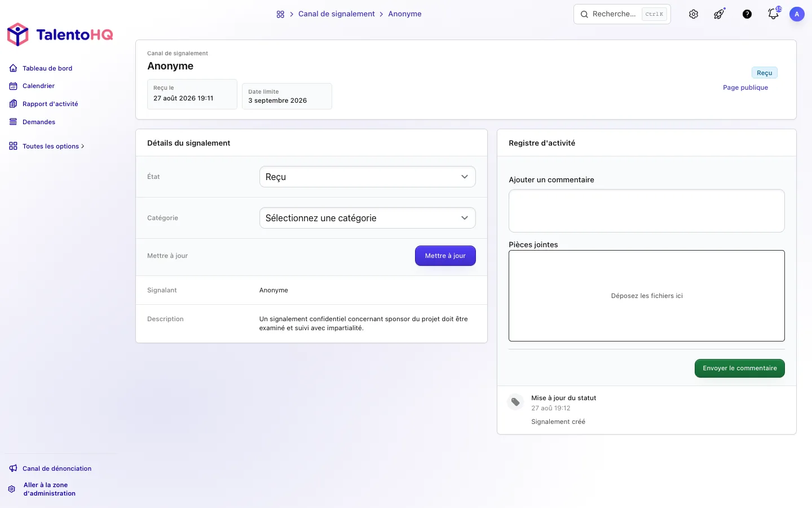This screenshot has height=508, width=812.
Task: Click the breadcrumb home grid icon
Action: tap(280, 14)
